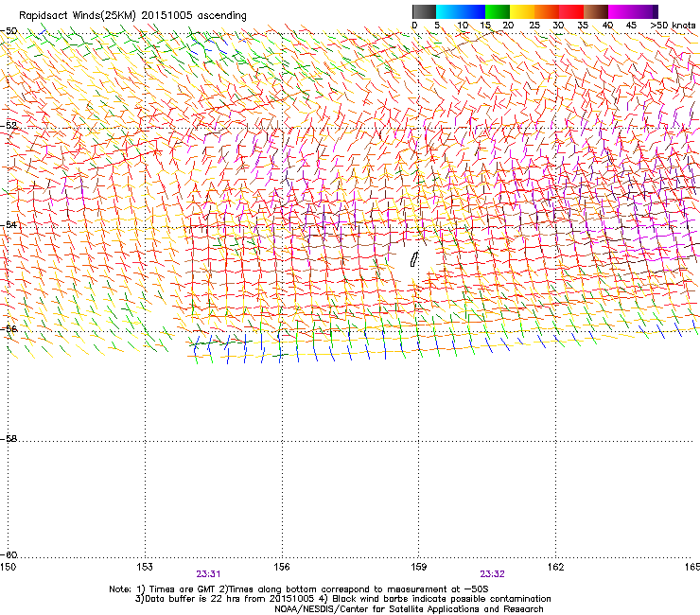Click the '-52' latitude axis label

click(x=9, y=126)
